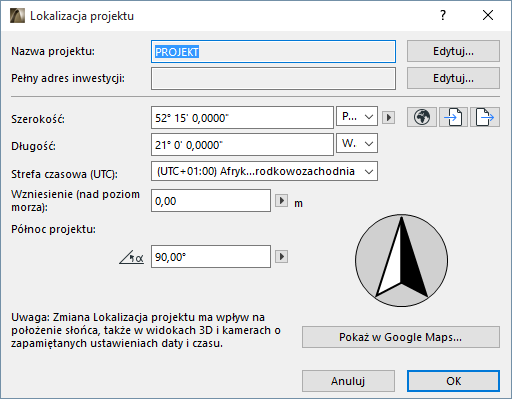Click the Północ projektu label

[x=53, y=229]
